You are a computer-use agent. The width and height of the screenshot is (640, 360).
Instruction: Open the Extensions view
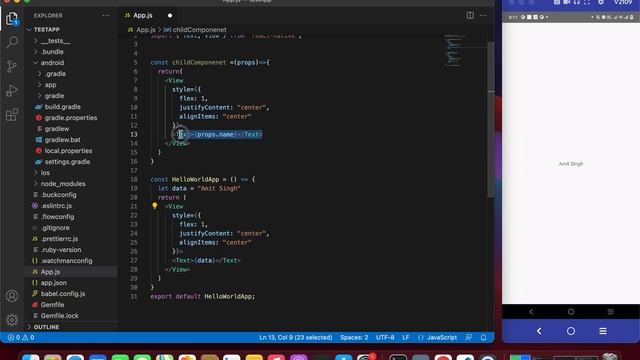pyautogui.click(x=12, y=115)
